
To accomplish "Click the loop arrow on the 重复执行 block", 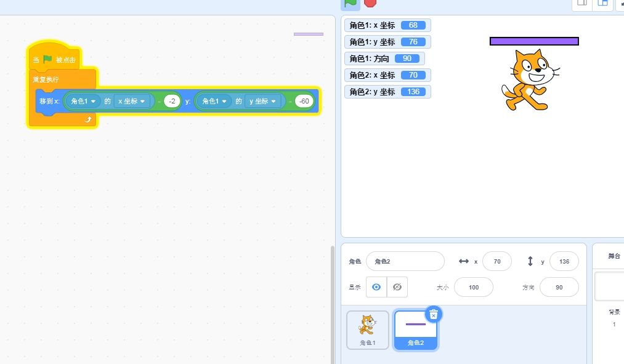I will pos(88,119).
